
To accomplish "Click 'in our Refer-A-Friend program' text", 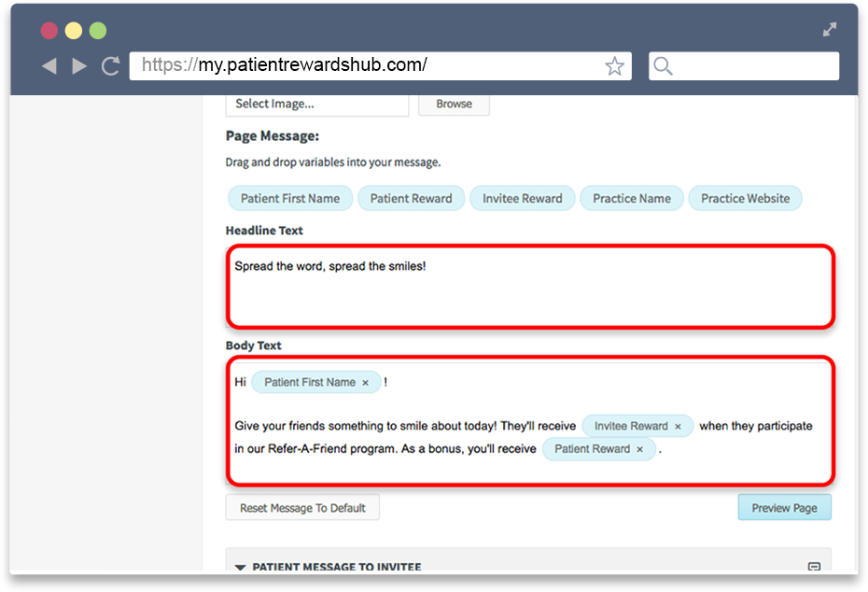I will coord(315,449).
